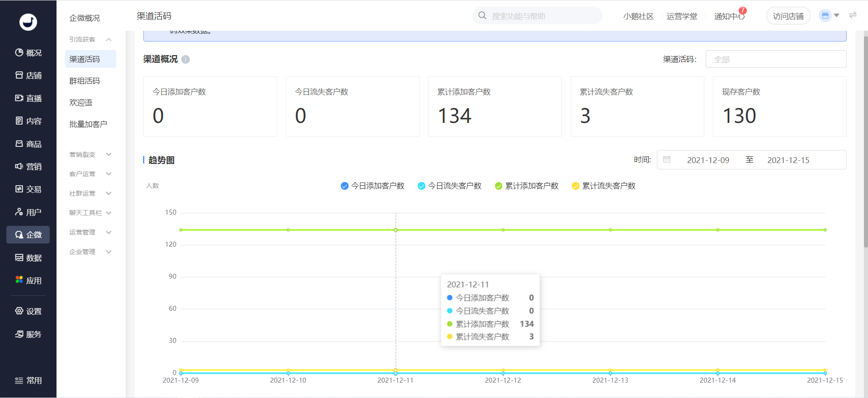Image resolution: width=868 pixels, height=398 pixels.
Task: Select 批量加客户 in the submenu
Action: (x=88, y=124)
